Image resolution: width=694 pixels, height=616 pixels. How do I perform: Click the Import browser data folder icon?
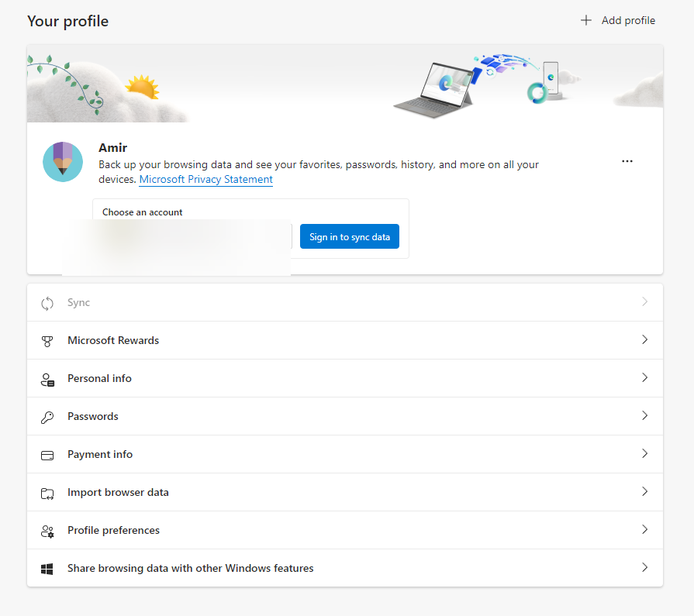[x=47, y=493]
